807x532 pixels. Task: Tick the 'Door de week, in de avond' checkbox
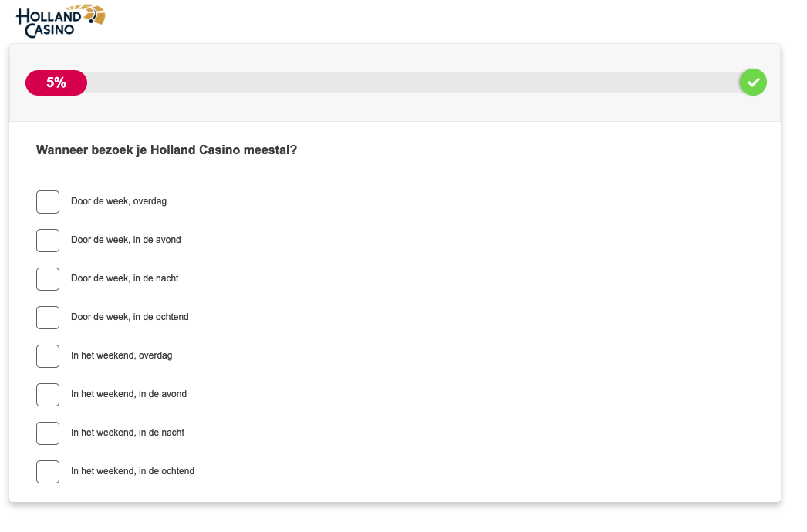click(48, 241)
